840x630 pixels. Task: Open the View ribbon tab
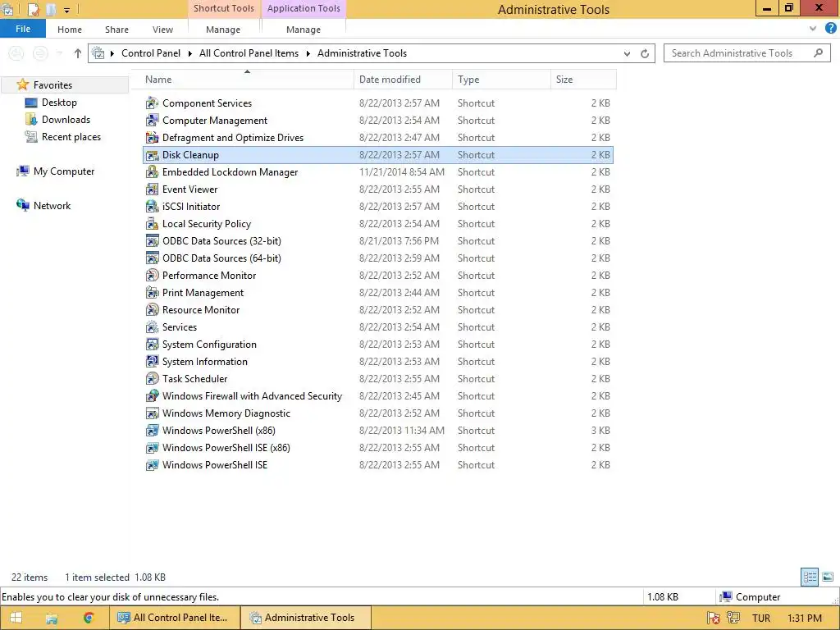tap(162, 30)
